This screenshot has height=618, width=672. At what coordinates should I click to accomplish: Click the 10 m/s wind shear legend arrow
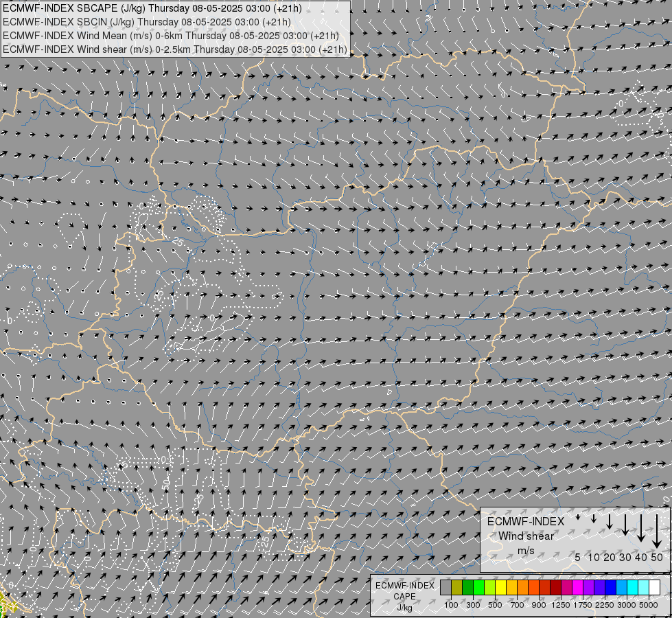594,518
